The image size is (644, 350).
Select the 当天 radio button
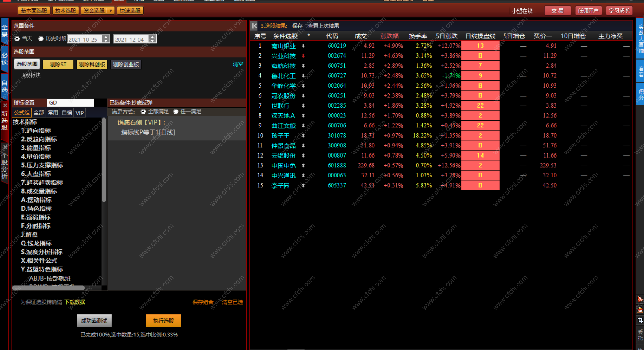[17, 39]
